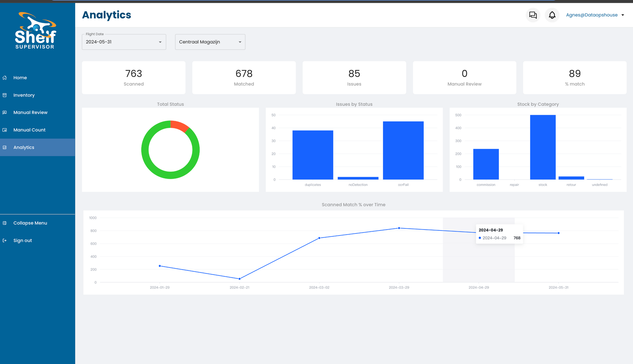Click the 2024-03-29 point on line chart
This screenshot has width=633, height=364.
click(399, 228)
